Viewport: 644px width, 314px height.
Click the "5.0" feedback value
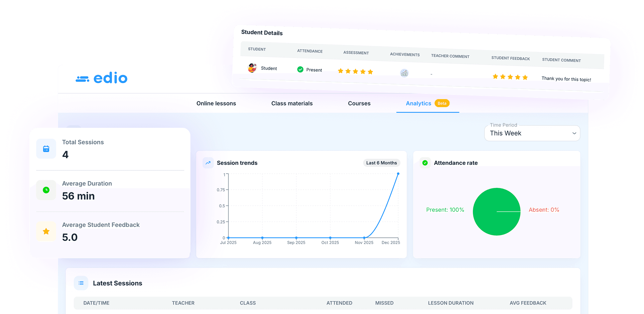(70, 237)
